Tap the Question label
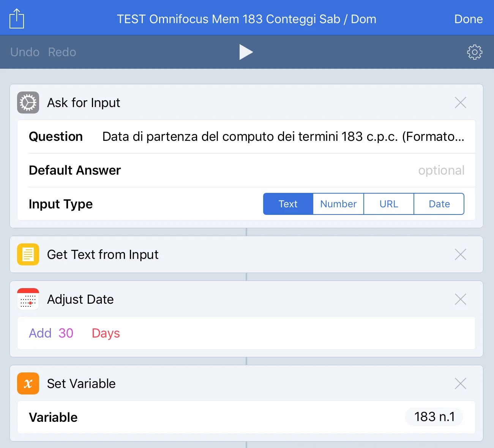This screenshot has height=448, width=494. click(x=56, y=136)
